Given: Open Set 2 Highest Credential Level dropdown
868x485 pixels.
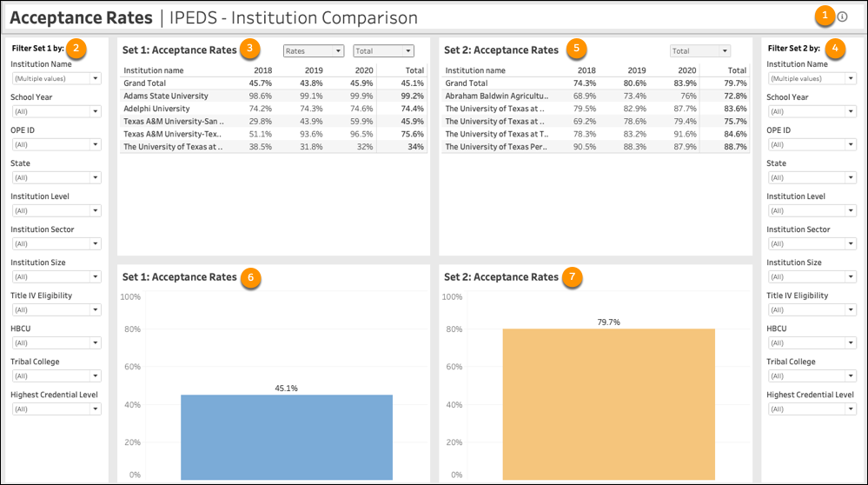Looking at the screenshot, I should [812, 409].
